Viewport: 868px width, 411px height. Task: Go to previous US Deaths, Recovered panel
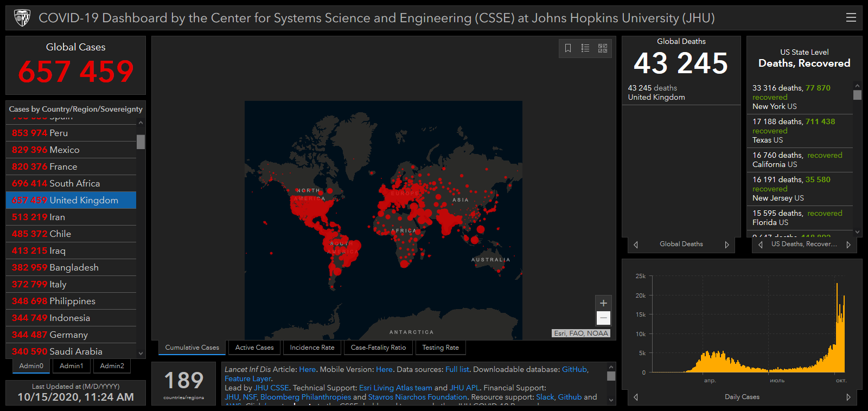[x=761, y=245]
